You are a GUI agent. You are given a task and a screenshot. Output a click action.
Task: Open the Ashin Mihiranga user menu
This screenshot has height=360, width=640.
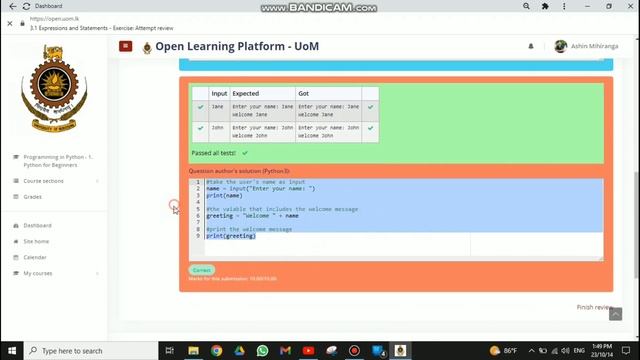pos(594,46)
